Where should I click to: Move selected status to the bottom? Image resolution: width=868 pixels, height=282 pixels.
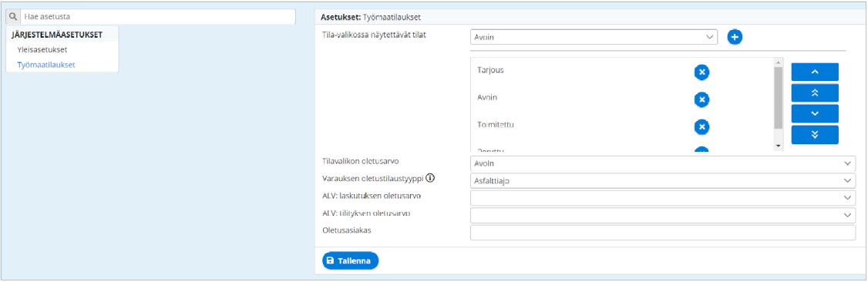point(815,134)
